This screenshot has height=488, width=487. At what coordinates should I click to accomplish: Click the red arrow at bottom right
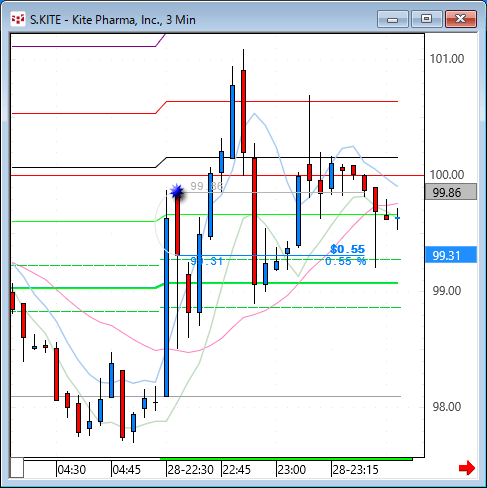pos(467,468)
